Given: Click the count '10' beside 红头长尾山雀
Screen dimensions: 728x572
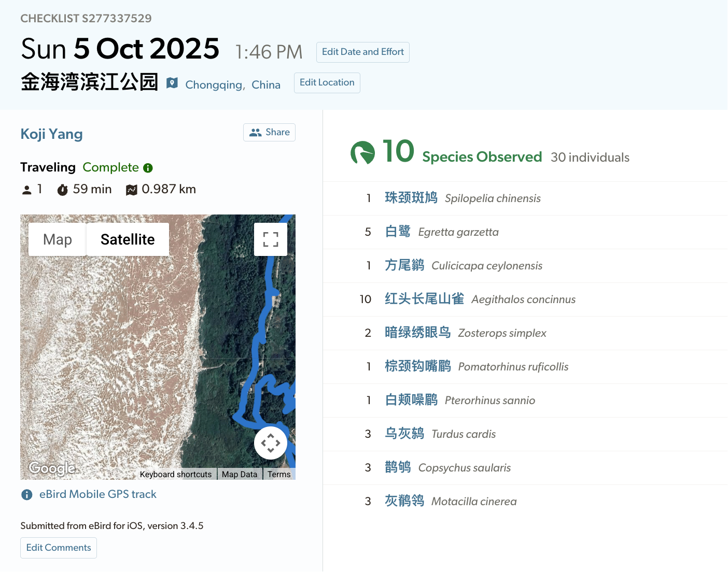Looking at the screenshot, I should [366, 299].
